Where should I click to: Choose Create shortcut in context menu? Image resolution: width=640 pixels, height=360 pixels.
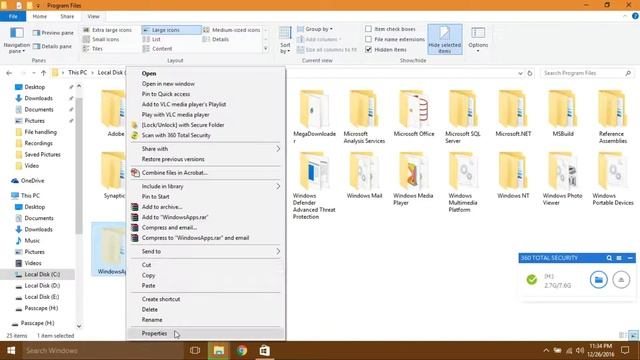pos(206,299)
